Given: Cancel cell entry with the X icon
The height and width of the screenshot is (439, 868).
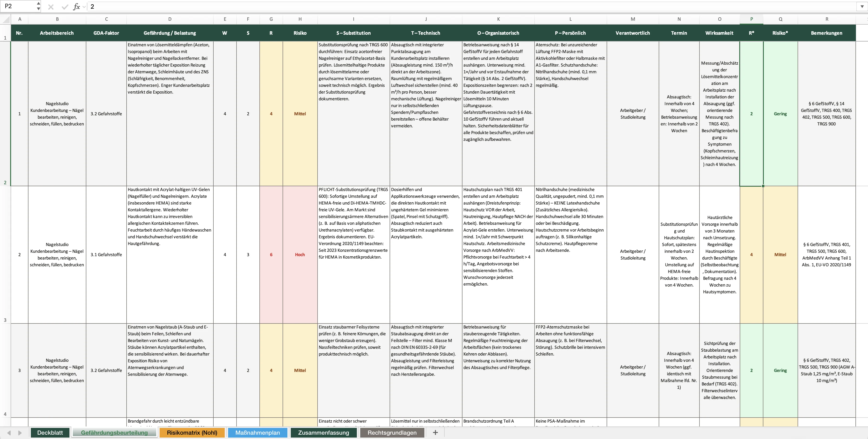Looking at the screenshot, I should pos(51,7).
